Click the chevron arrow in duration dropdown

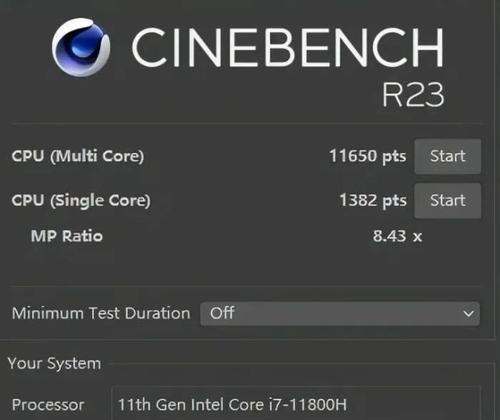pyautogui.click(x=468, y=314)
